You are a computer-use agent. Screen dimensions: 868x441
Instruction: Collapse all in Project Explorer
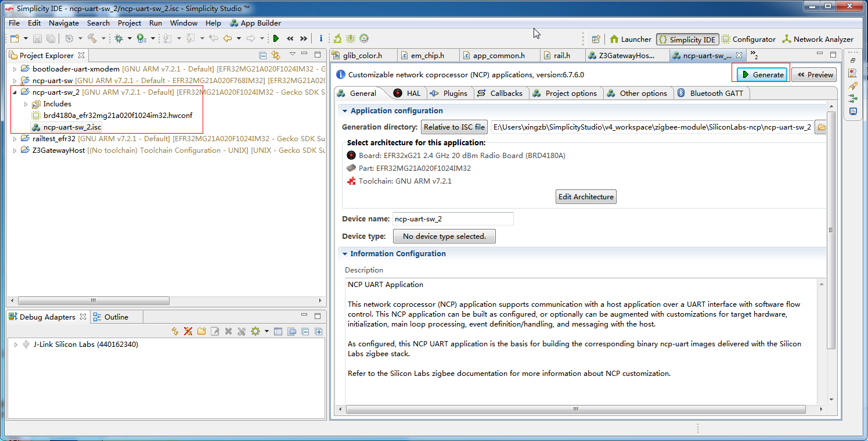pos(263,55)
